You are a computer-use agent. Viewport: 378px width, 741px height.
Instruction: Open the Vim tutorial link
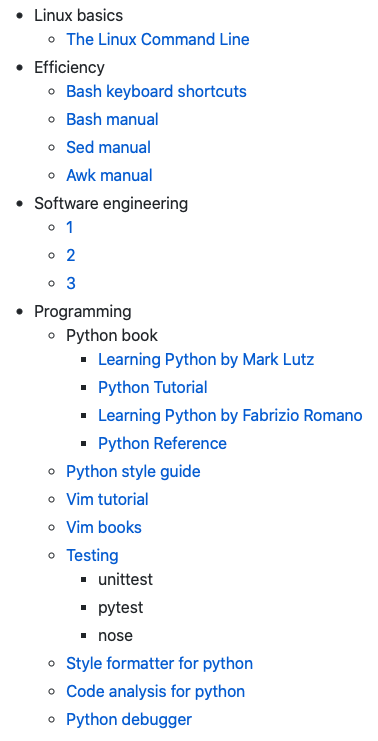pos(107,500)
